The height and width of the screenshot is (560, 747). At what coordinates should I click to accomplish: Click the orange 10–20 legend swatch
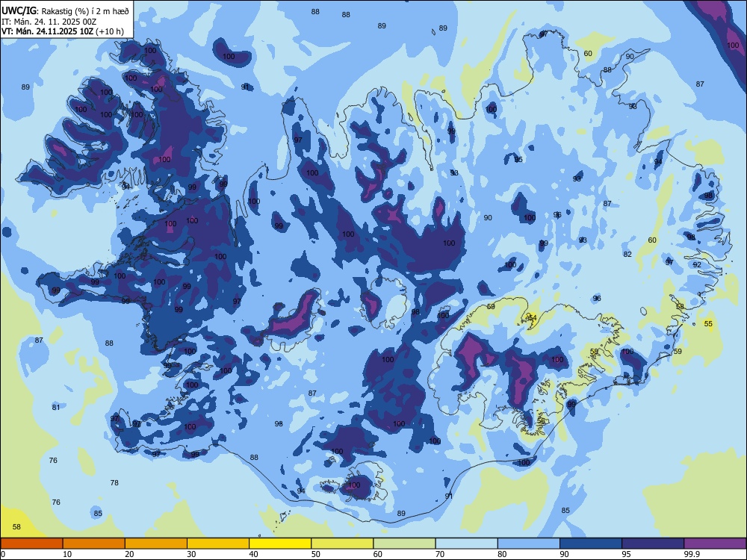(x=94, y=544)
